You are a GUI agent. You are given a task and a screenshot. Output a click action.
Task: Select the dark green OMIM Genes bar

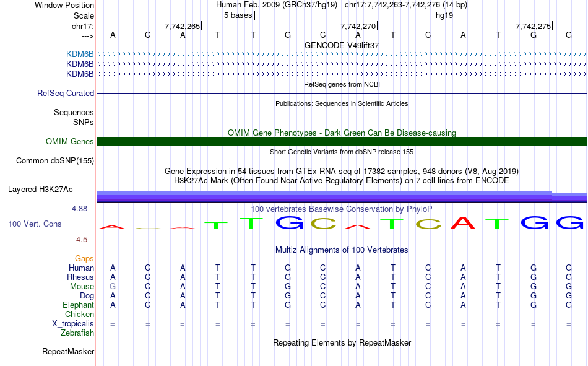(342, 142)
